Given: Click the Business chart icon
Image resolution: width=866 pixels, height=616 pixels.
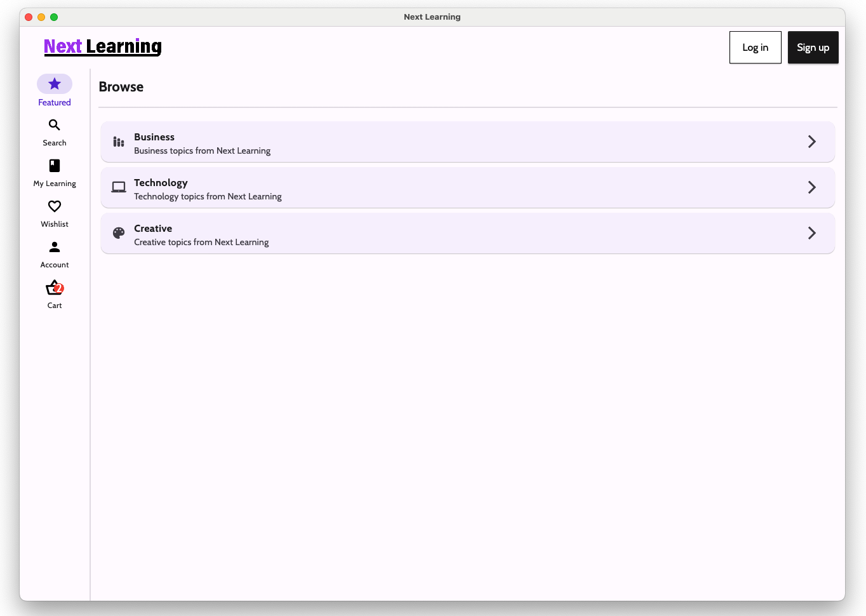Looking at the screenshot, I should 119,142.
